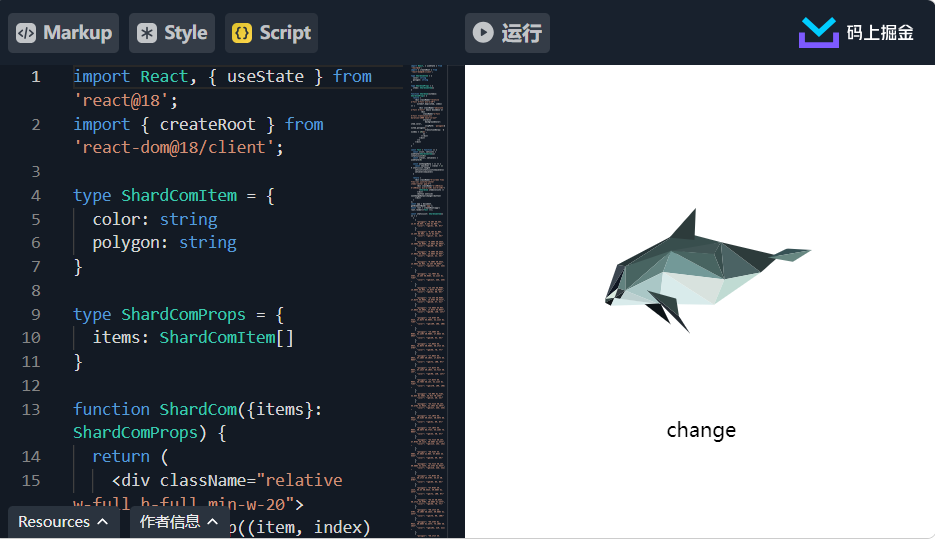Image resolution: width=935 pixels, height=540 pixels.
Task: Click 'function ShardCom' on line 13
Action: point(155,409)
